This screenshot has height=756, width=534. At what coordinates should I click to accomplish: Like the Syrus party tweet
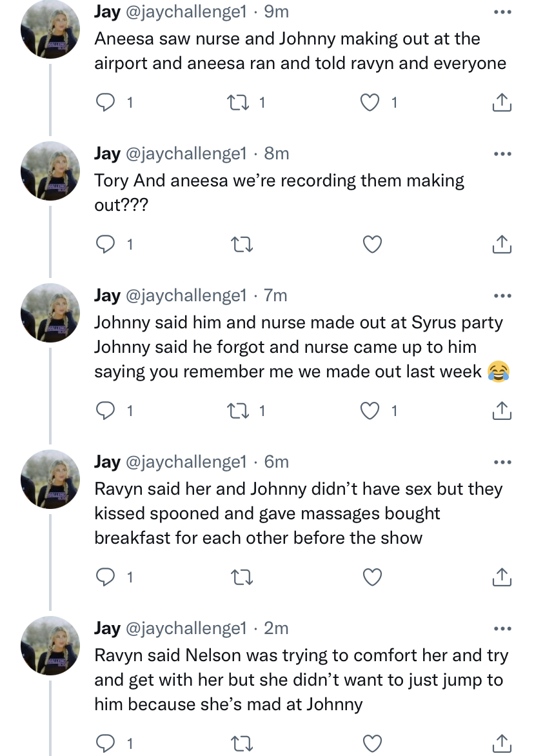pos(370,411)
